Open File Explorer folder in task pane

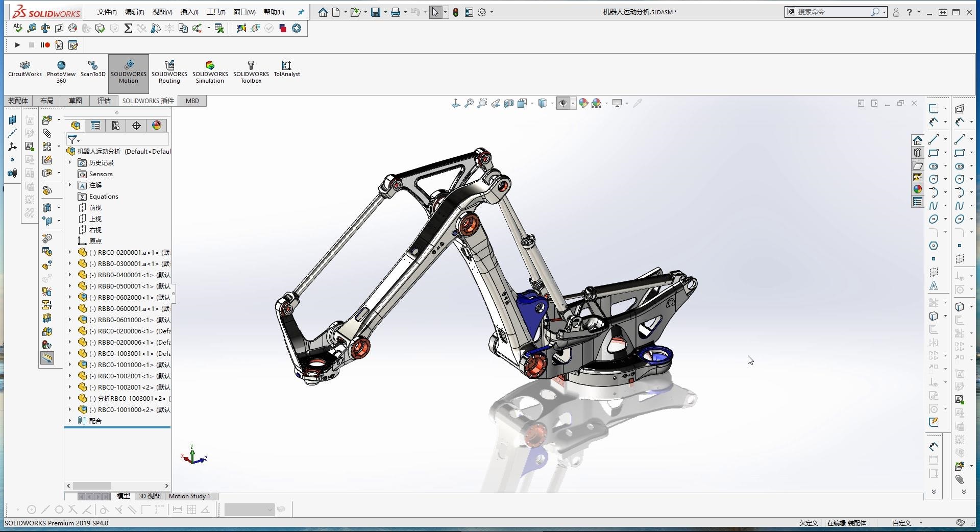(x=918, y=165)
